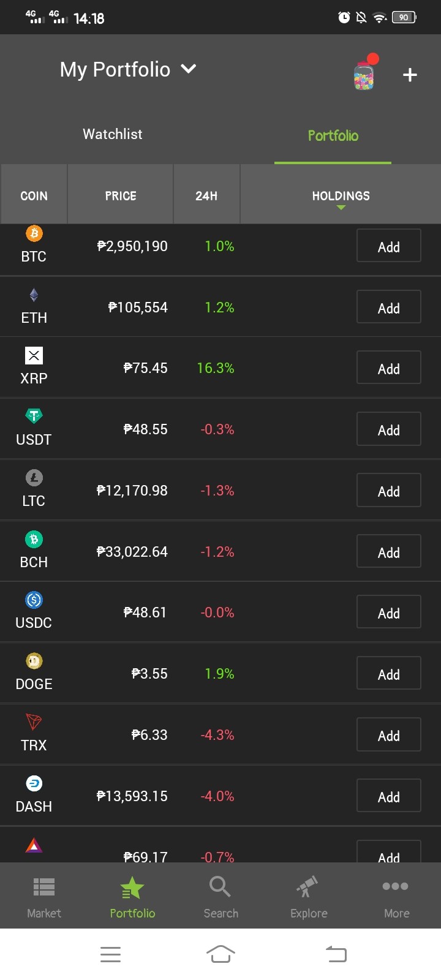The image size is (441, 980).
Task: Tap the plus icon to add coin
Action: click(x=410, y=75)
